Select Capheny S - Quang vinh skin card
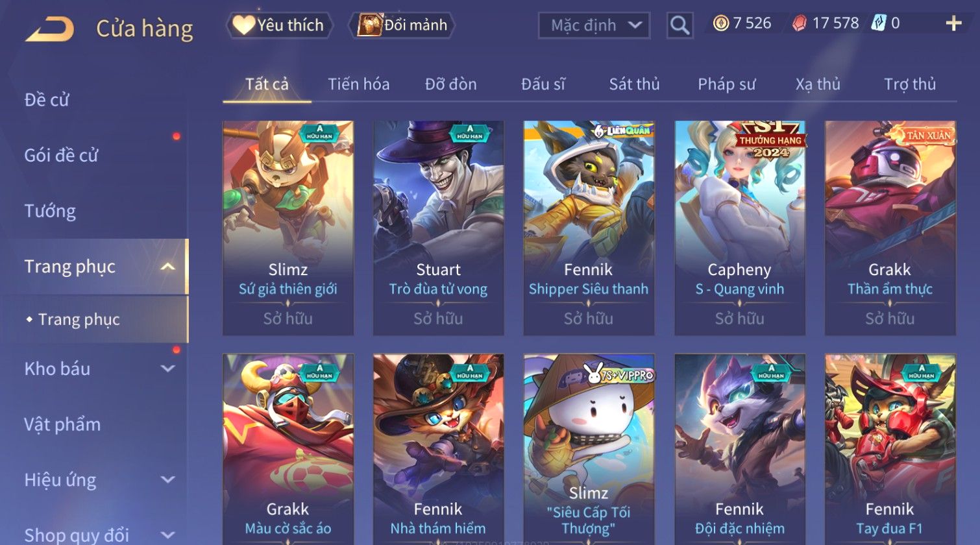The image size is (980, 545). [x=740, y=228]
